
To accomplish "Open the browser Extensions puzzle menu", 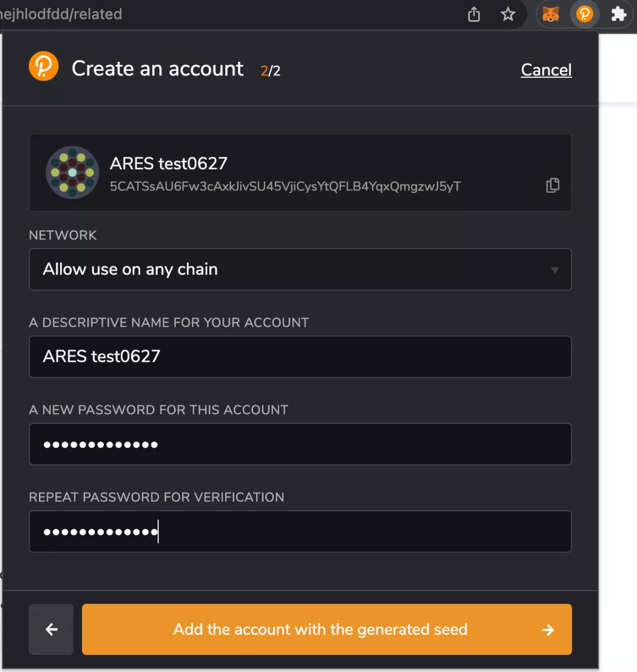I will pyautogui.click(x=619, y=14).
